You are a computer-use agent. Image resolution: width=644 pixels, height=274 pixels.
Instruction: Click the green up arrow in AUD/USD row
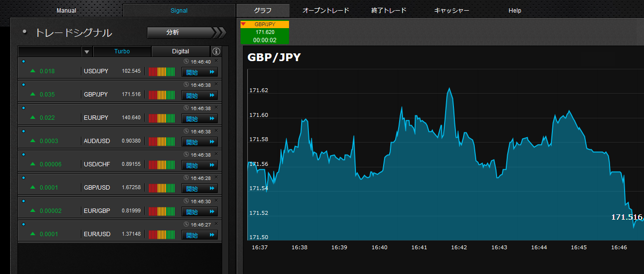pos(33,141)
